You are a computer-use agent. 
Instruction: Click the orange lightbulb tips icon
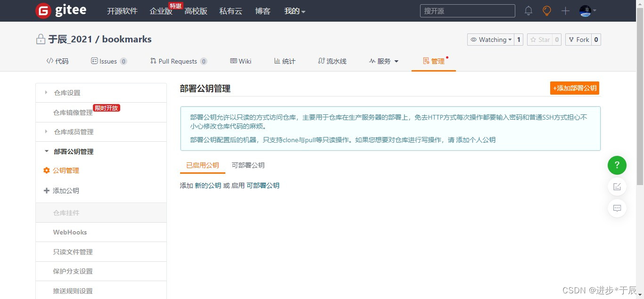point(546,10)
